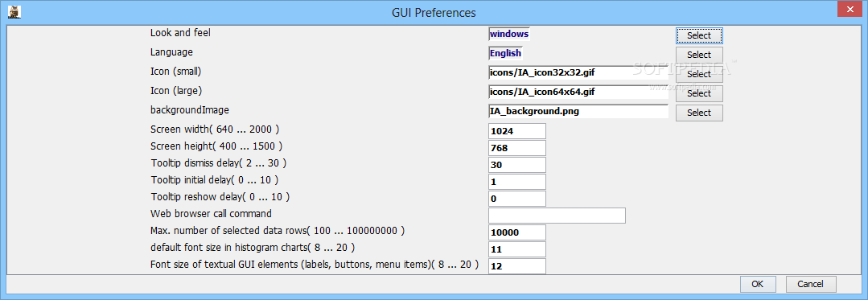Click 'Tooltip dismiss delay( 2 ... 30 )' label
Viewport: 868px width, 300px height.
click(x=219, y=163)
